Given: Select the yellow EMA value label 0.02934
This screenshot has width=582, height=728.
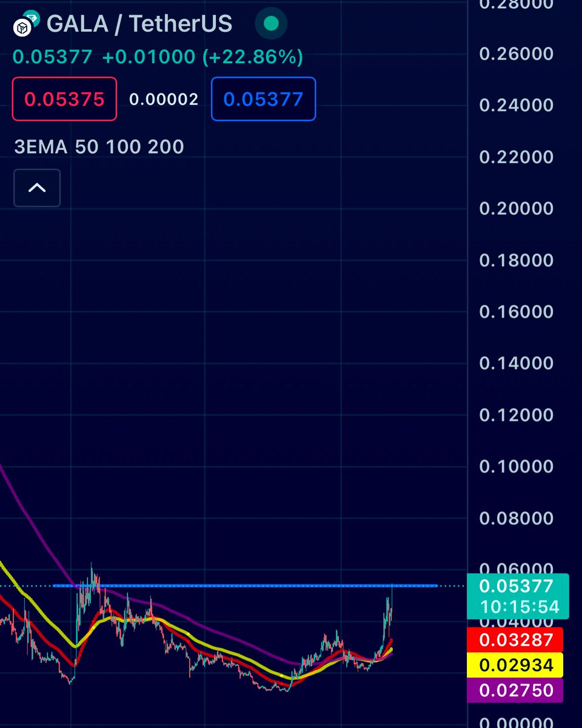Looking at the screenshot, I should point(516,665).
